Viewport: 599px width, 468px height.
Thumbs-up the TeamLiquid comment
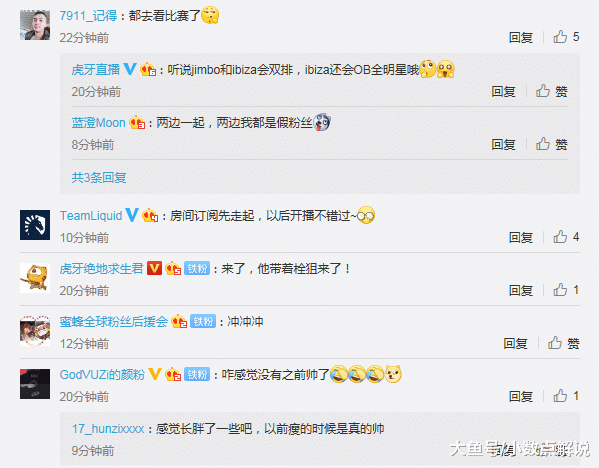pos(560,237)
